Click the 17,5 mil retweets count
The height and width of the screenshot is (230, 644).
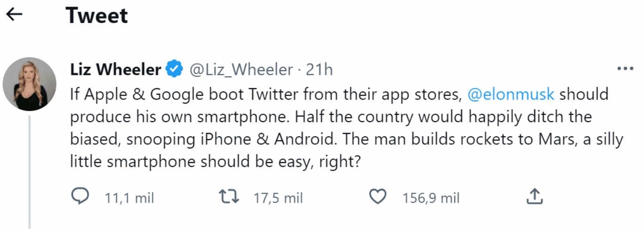[x=278, y=197]
